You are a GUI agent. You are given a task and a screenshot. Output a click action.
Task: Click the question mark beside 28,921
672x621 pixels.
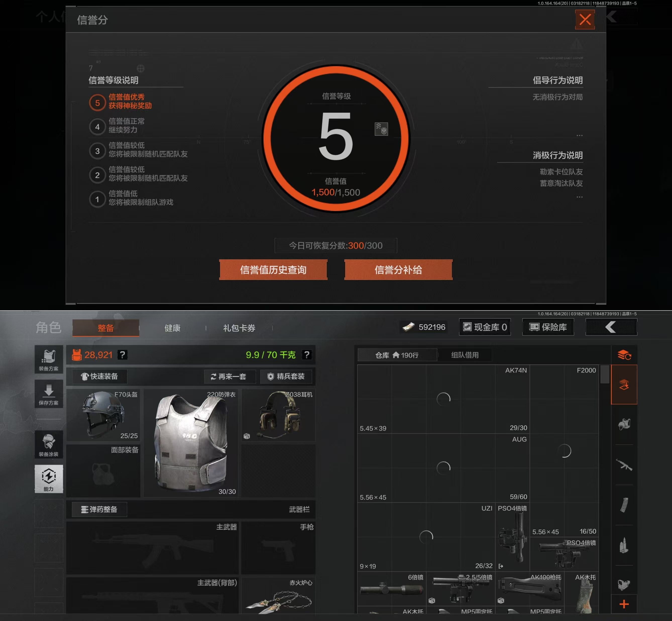[x=123, y=355]
